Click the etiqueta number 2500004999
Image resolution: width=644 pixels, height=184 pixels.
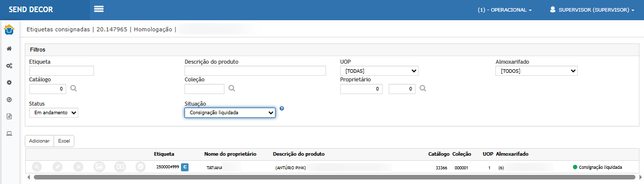168,167
